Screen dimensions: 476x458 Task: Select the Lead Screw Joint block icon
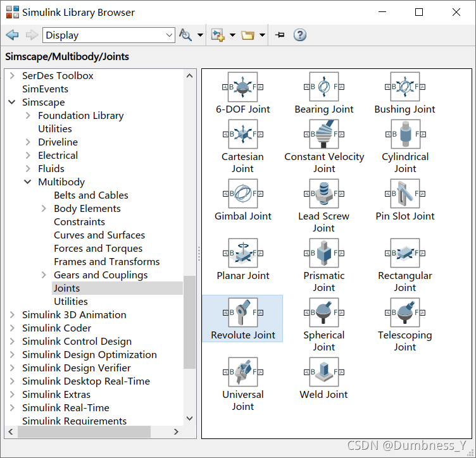(x=324, y=194)
